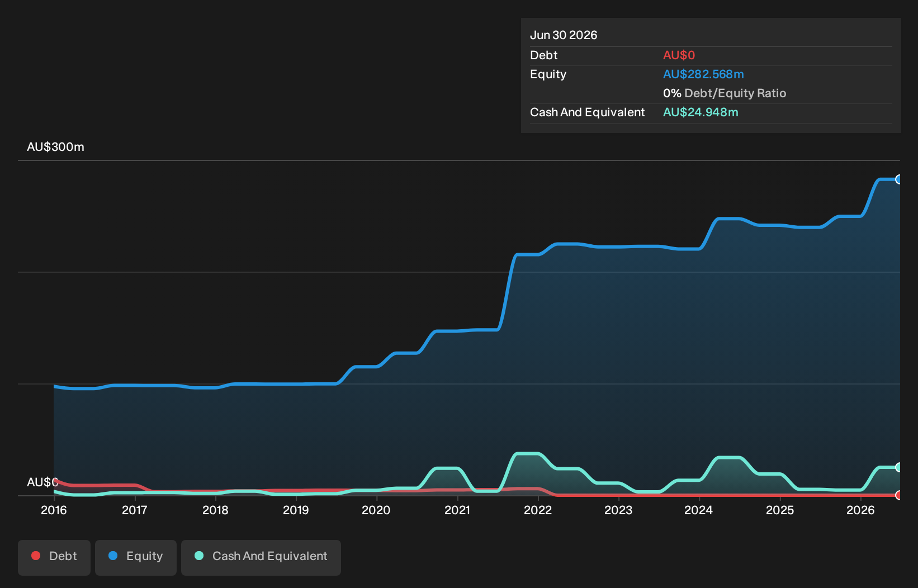
Task: Select the 2018 x-axis label
Action: [x=215, y=510]
